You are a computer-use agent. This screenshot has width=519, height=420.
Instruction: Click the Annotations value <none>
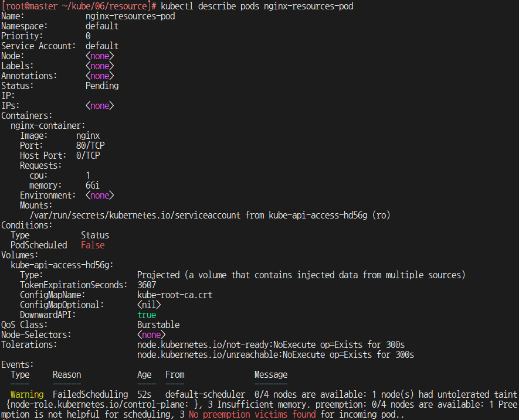point(100,76)
